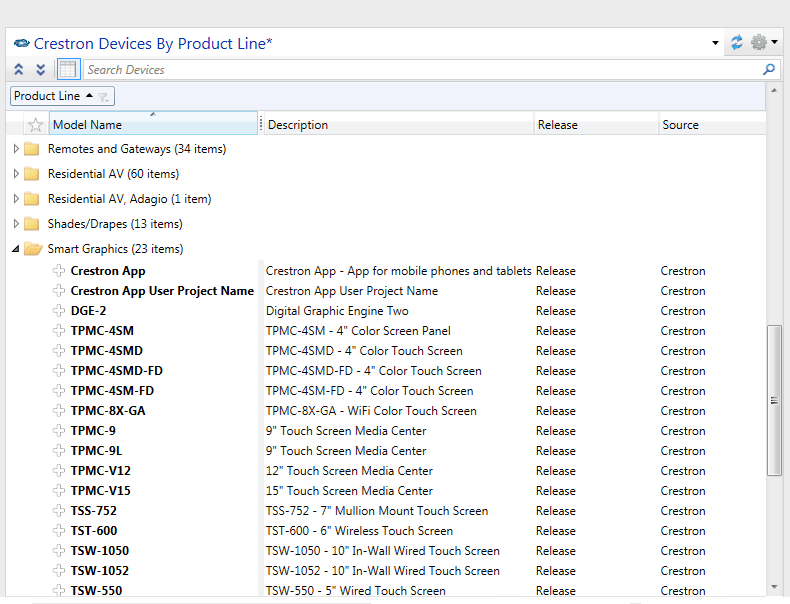Open the settings gear menu
The height and width of the screenshot is (604, 790).
pos(764,42)
